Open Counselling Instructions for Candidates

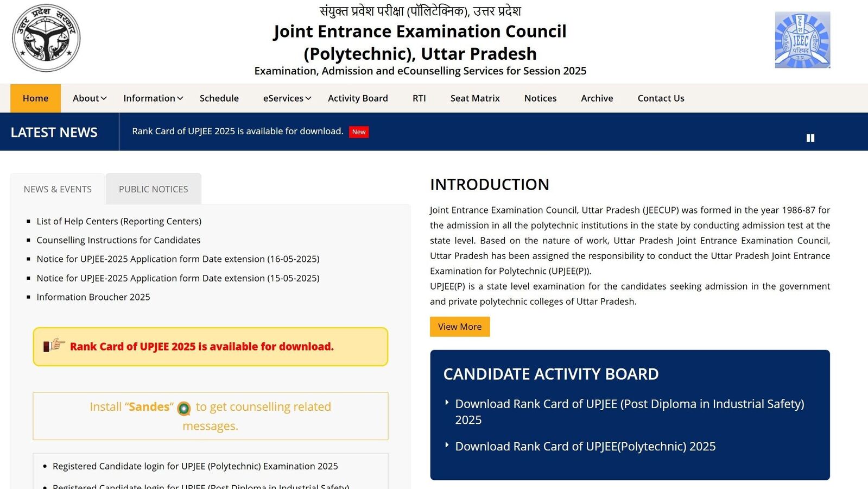[118, 240]
